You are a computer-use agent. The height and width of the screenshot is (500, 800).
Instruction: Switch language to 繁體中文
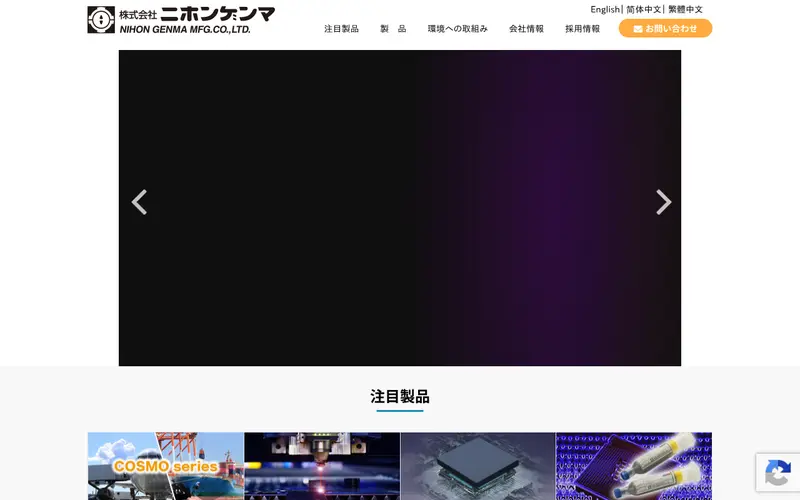[x=685, y=9]
